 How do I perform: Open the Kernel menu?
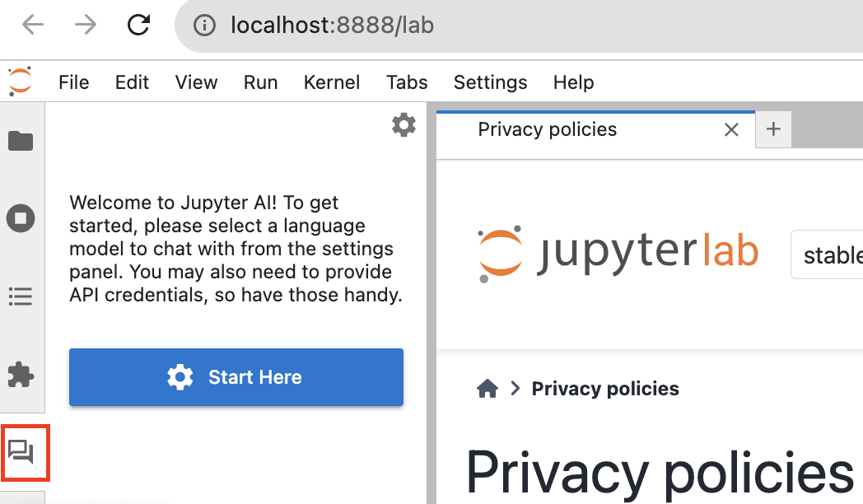coord(332,82)
